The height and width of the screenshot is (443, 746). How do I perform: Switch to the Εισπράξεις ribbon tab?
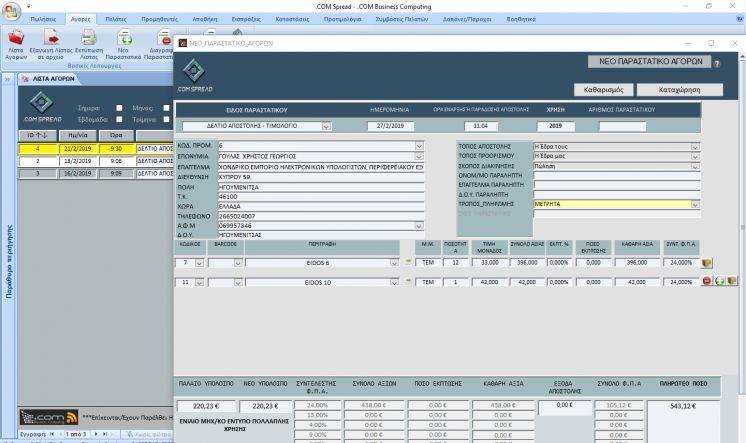(x=246, y=20)
